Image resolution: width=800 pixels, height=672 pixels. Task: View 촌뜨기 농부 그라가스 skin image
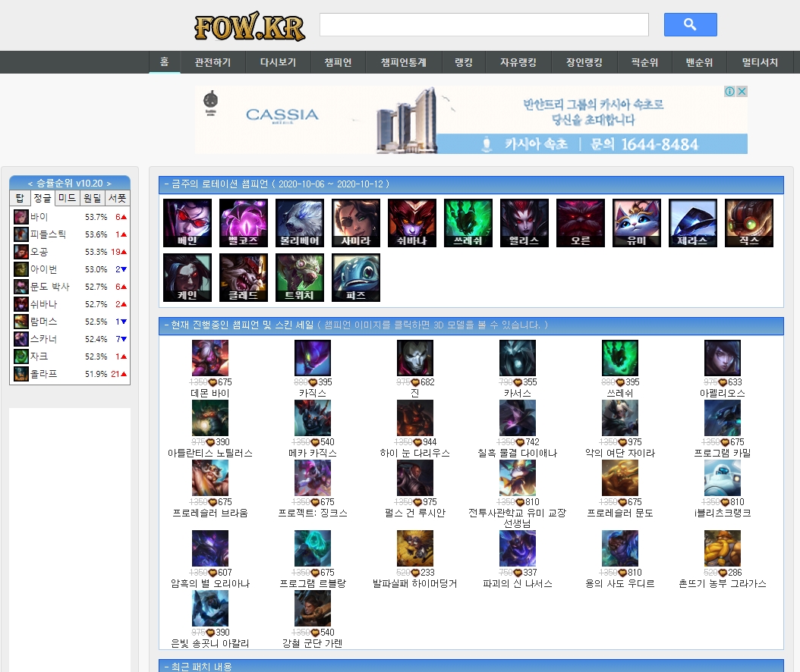723,548
